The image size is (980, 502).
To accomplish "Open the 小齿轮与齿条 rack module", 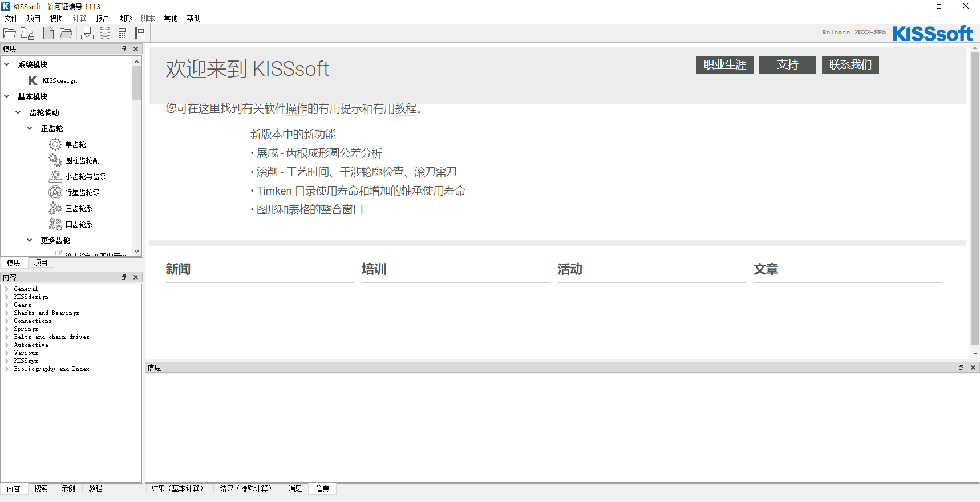I will coord(86,176).
